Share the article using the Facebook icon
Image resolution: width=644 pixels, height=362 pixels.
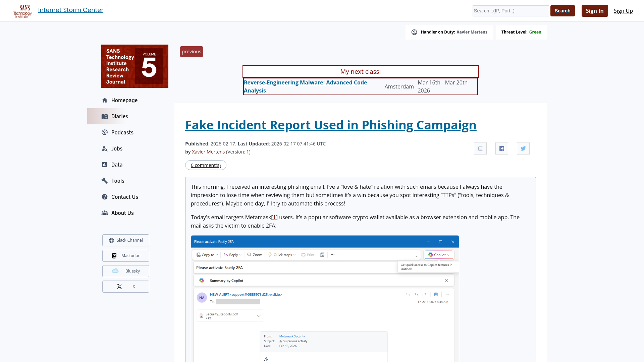[501, 148]
